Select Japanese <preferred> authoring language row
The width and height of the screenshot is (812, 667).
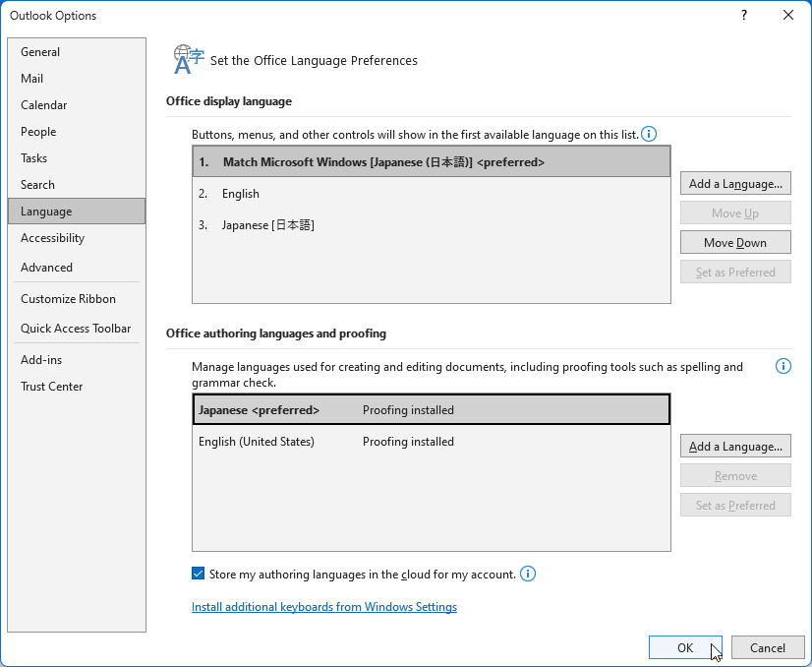(432, 410)
